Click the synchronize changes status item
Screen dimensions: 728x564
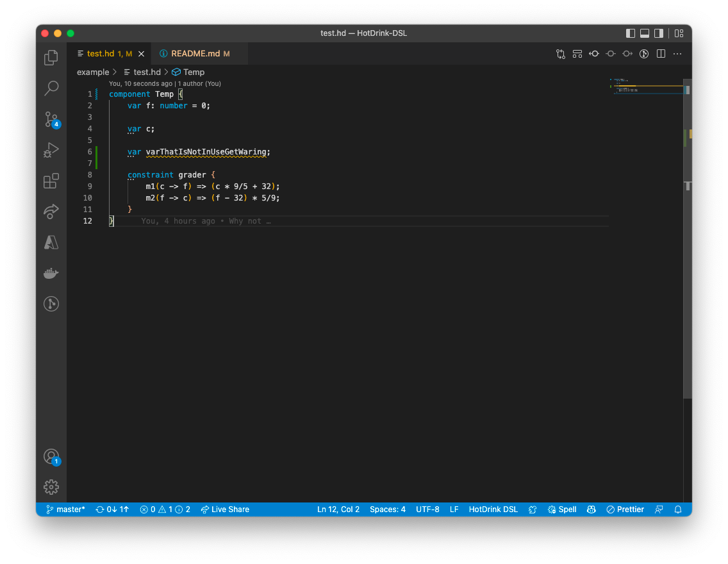tap(112, 510)
